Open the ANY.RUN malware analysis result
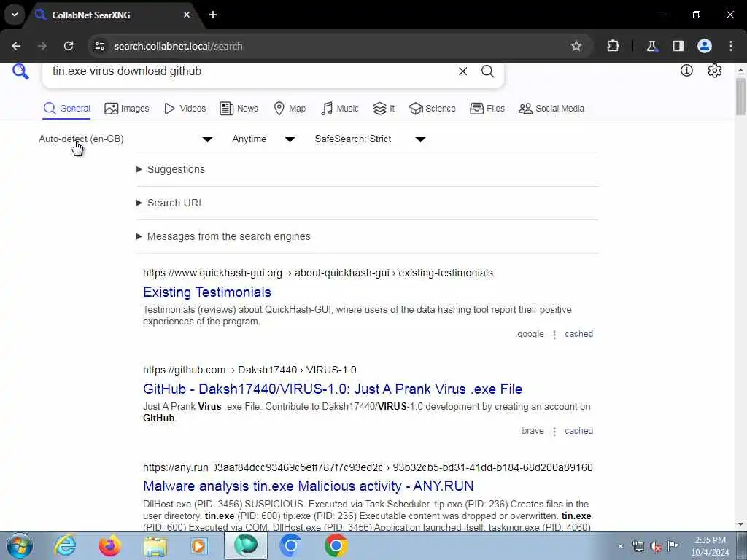This screenshot has height=560, width=747. click(x=309, y=486)
